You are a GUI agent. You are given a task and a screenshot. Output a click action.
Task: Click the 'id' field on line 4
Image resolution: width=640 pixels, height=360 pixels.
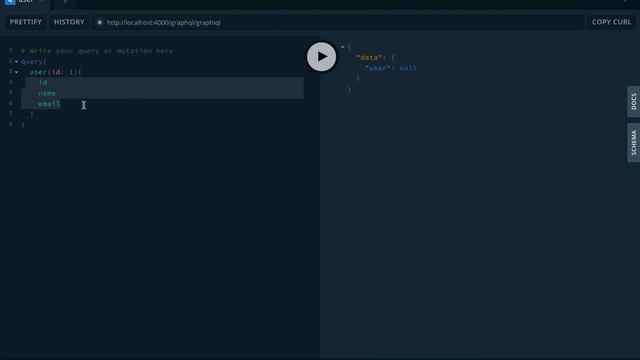pos(43,83)
